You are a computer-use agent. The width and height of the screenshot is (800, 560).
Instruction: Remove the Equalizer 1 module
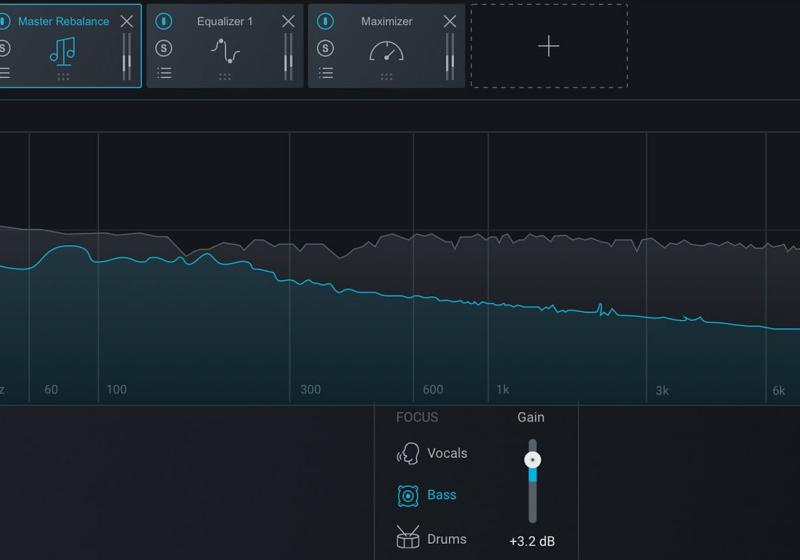click(288, 21)
